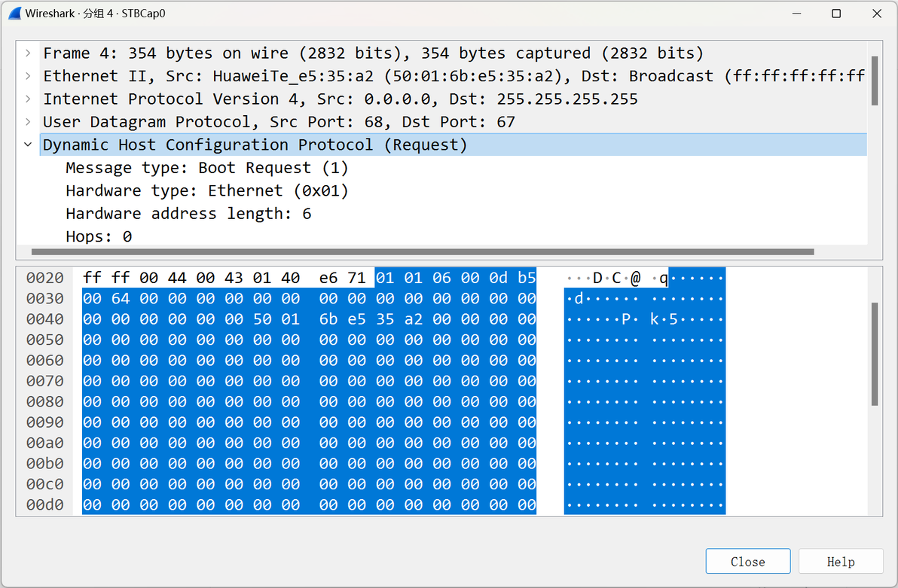Click hex offset 0040 row bytes
Image resolution: width=898 pixels, height=588 pixels.
(310, 319)
